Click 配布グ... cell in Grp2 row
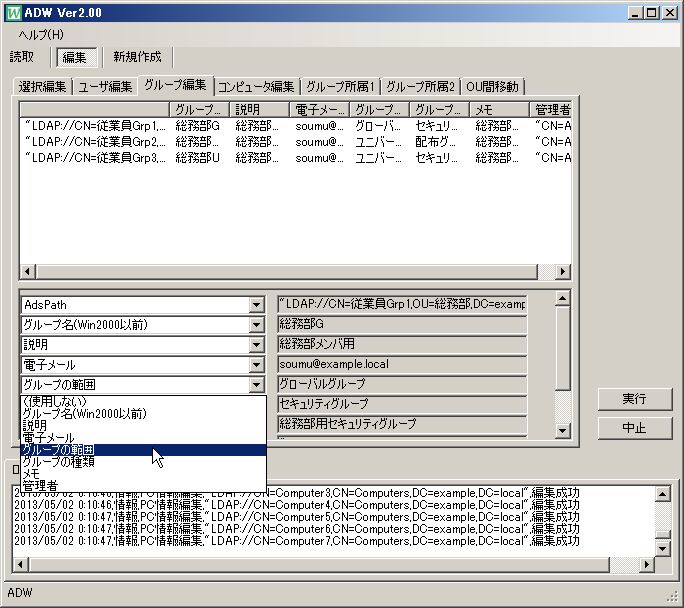 435,142
